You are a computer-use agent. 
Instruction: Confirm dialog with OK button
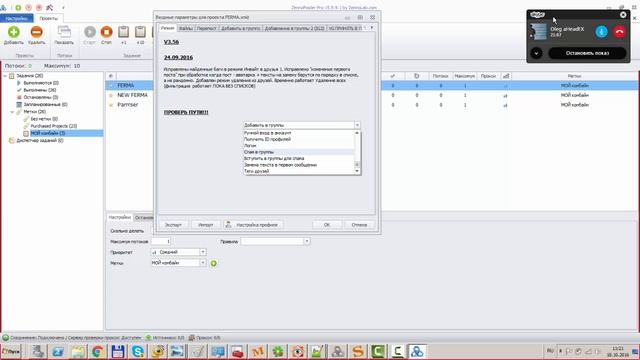(327, 225)
